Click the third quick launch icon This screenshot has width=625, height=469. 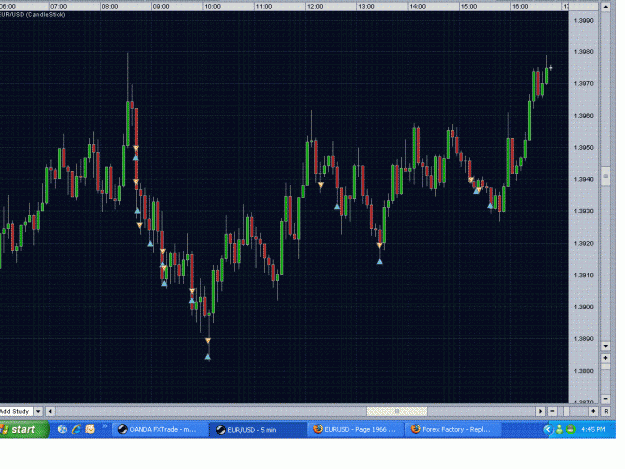point(90,429)
